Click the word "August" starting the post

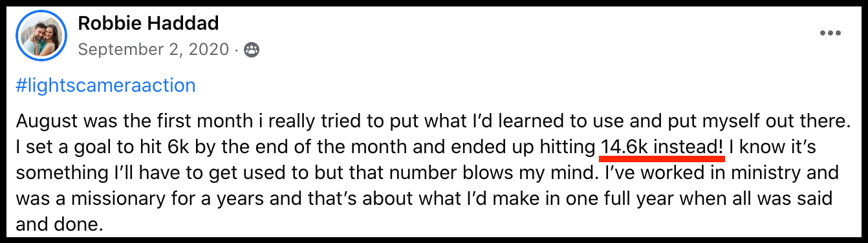43,121
